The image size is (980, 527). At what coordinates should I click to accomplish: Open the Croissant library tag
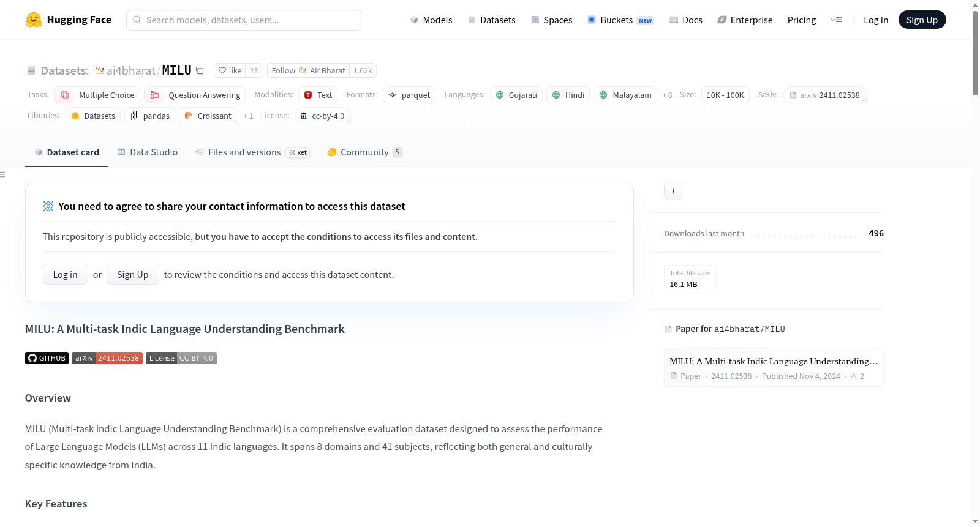pos(208,116)
